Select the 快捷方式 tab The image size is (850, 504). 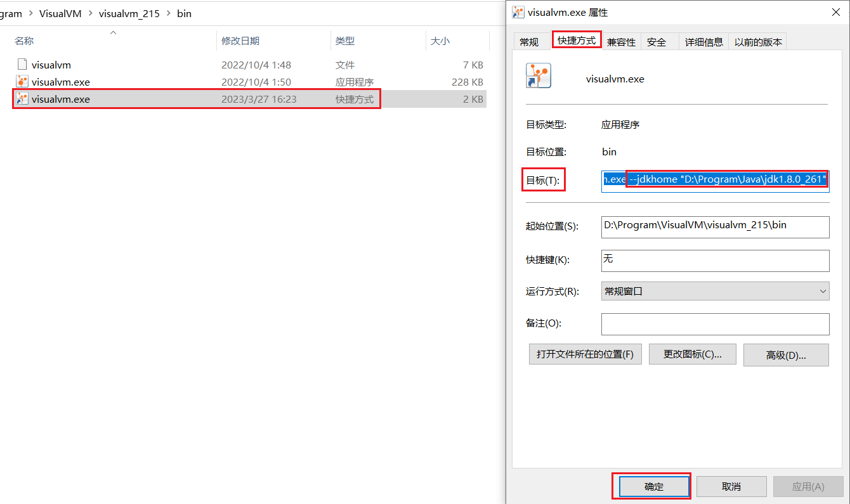[x=577, y=40]
